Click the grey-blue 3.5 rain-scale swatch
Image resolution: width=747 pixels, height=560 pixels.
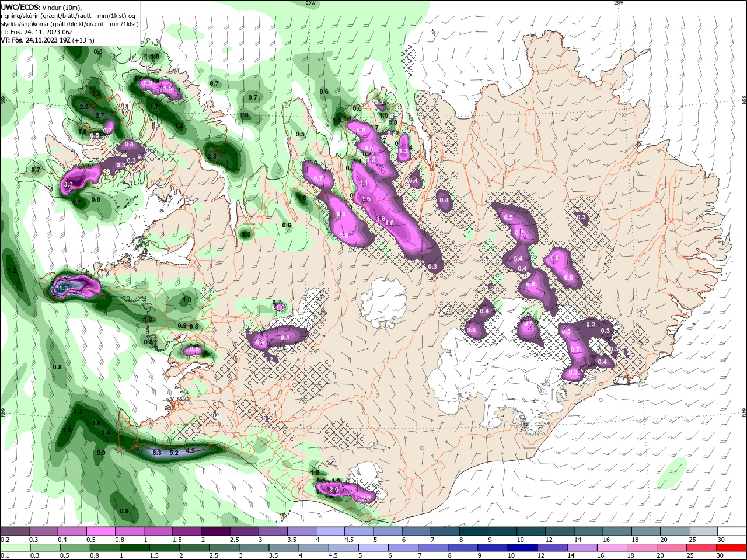(284, 548)
